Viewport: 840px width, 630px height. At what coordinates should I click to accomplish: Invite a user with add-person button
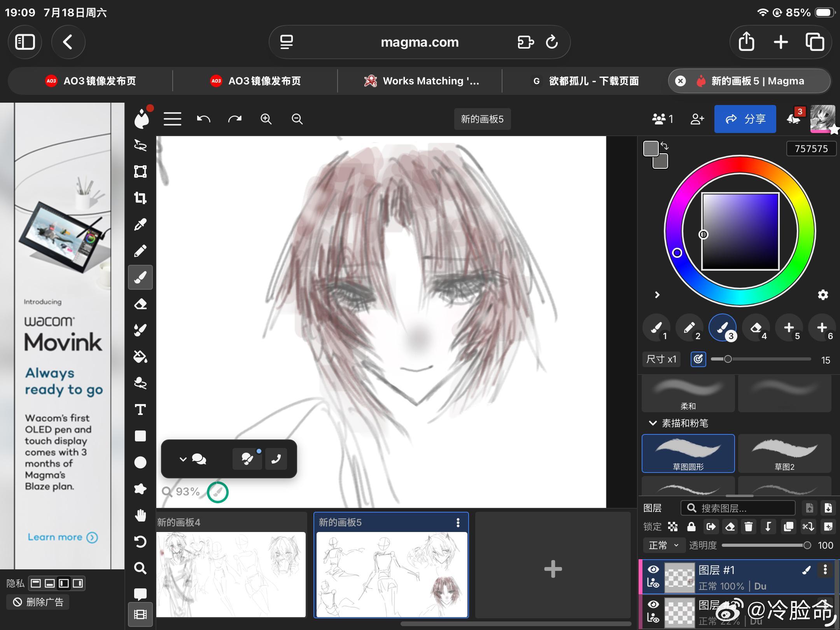tap(697, 119)
